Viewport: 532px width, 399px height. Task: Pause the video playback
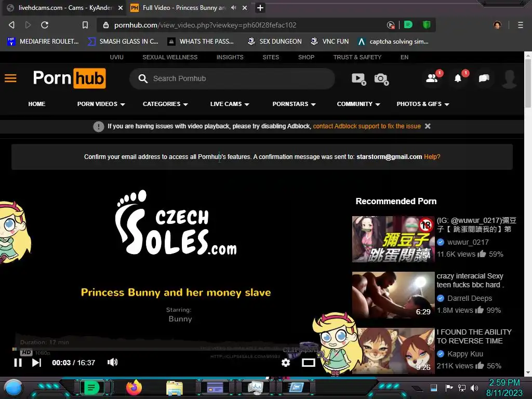click(18, 362)
